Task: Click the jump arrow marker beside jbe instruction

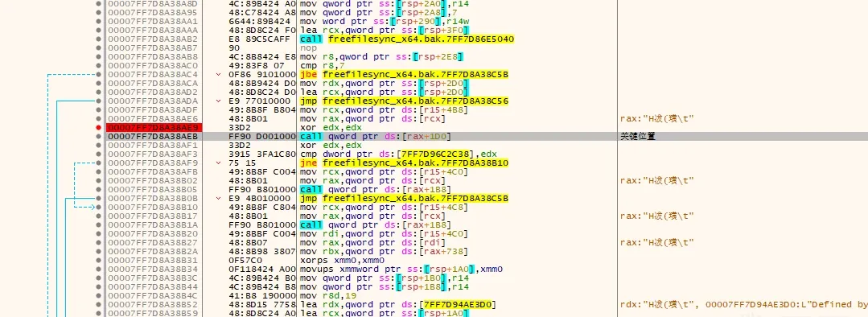Action: tap(219, 74)
